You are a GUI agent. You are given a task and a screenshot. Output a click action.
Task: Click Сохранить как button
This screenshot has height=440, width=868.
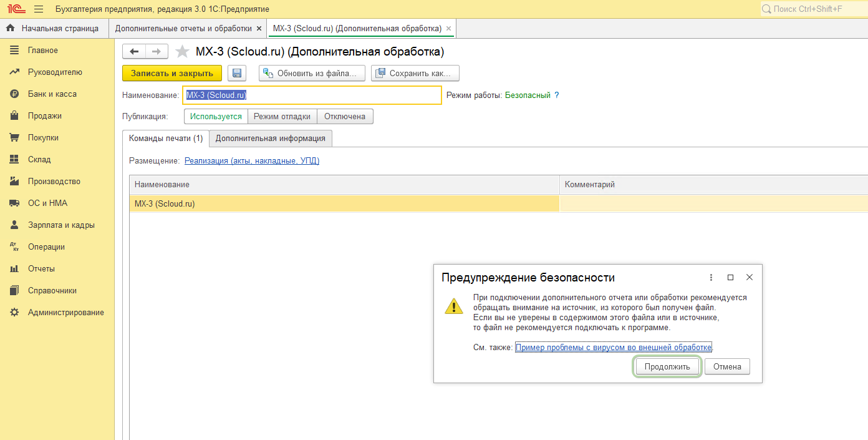(415, 73)
